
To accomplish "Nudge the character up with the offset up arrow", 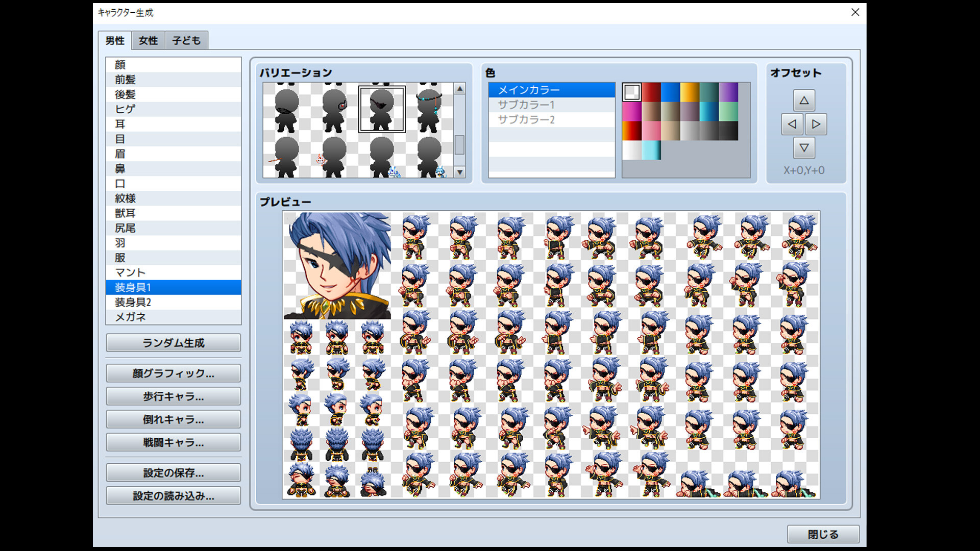I will pyautogui.click(x=804, y=100).
